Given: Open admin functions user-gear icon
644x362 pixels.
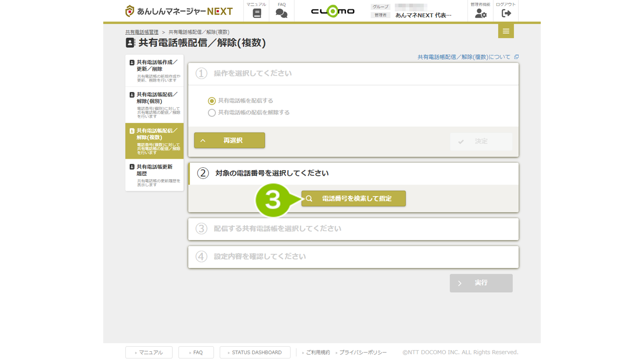Looking at the screenshot, I should [480, 13].
